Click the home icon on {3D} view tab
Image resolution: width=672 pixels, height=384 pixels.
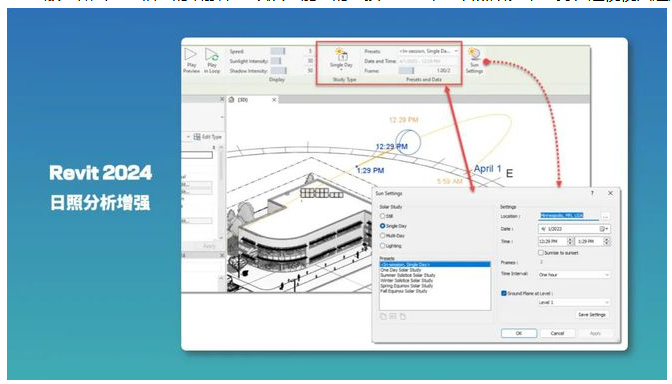pyautogui.click(x=231, y=100)
